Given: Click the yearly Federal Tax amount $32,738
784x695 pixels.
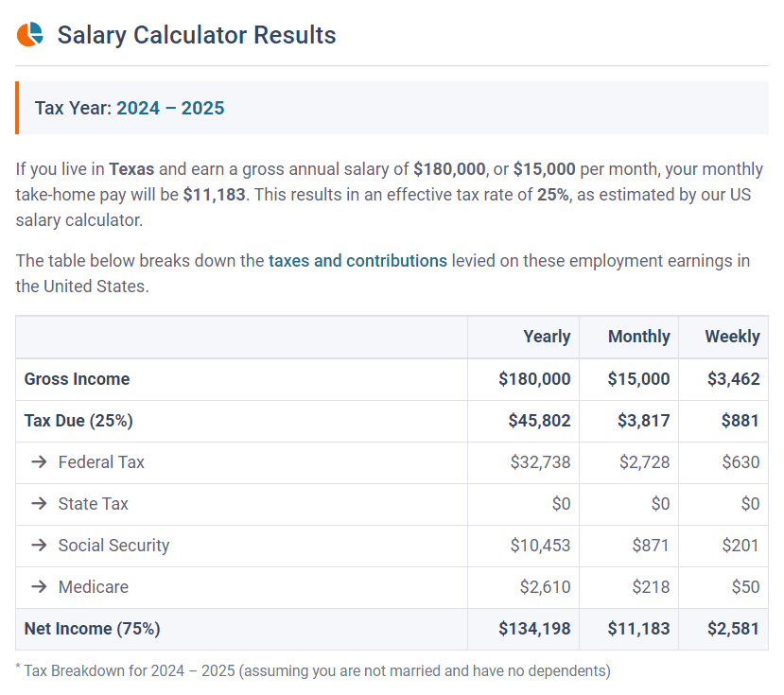Looking at the screenshot, I should [x=540, y=462].
